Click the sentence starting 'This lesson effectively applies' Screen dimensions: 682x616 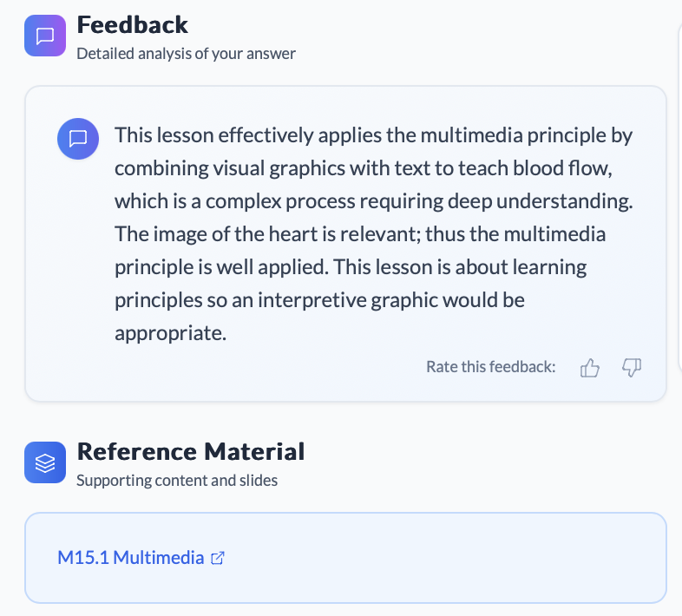click(x=373, y=136)
